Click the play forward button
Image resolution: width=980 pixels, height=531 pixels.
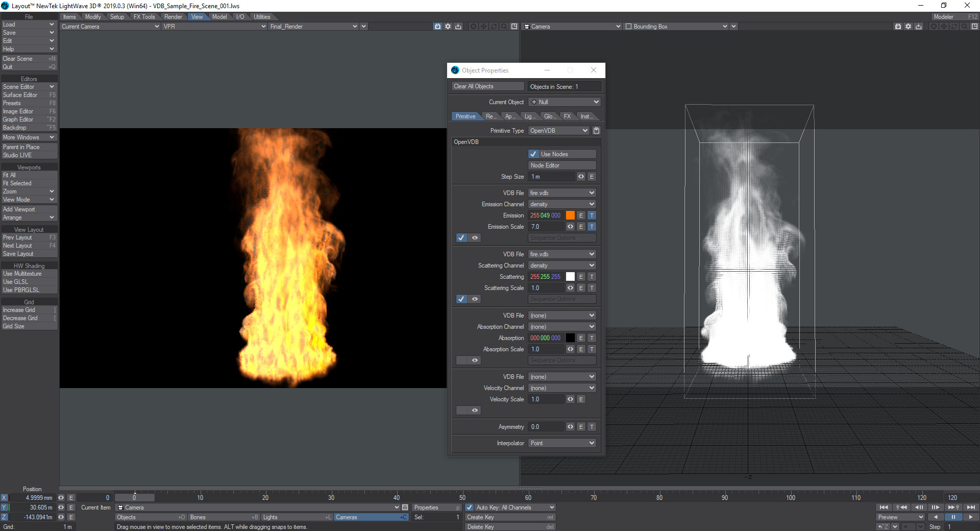[x=971, y=517]
